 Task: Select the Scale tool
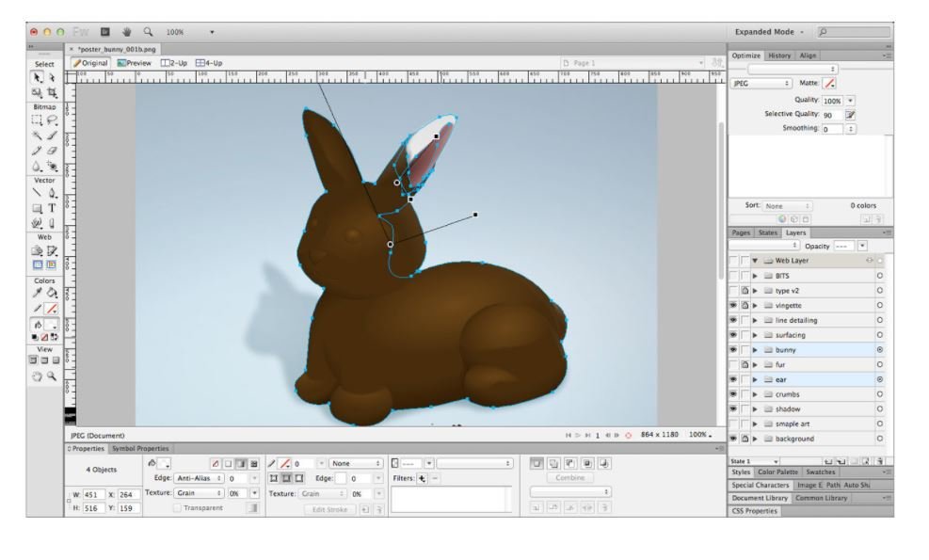tap(38, 92)
